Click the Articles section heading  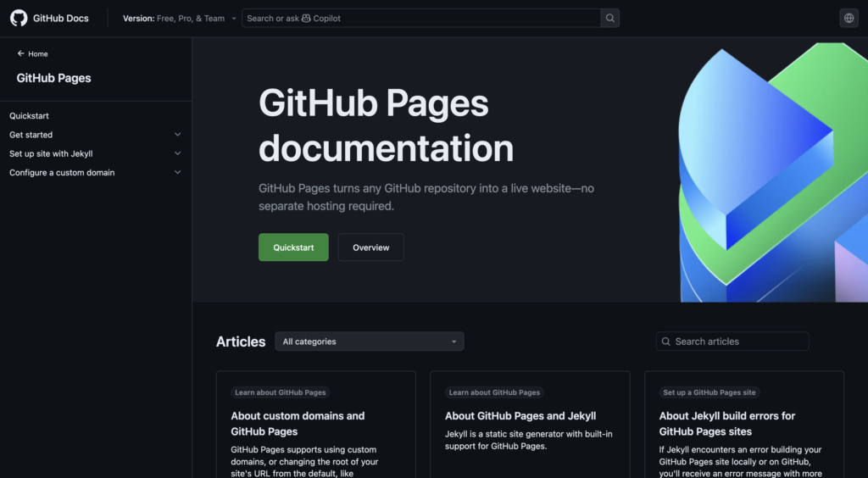[241, 342]
